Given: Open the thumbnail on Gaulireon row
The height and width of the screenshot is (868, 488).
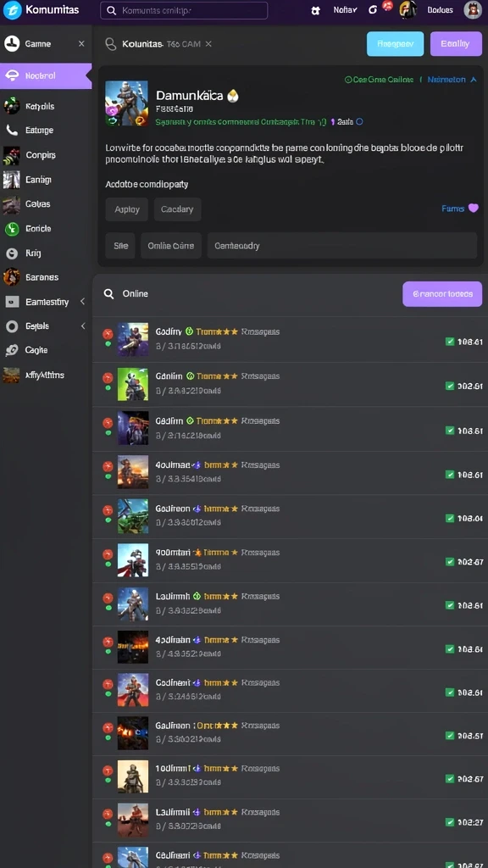Looking at the screenshot, I should 133,733.
